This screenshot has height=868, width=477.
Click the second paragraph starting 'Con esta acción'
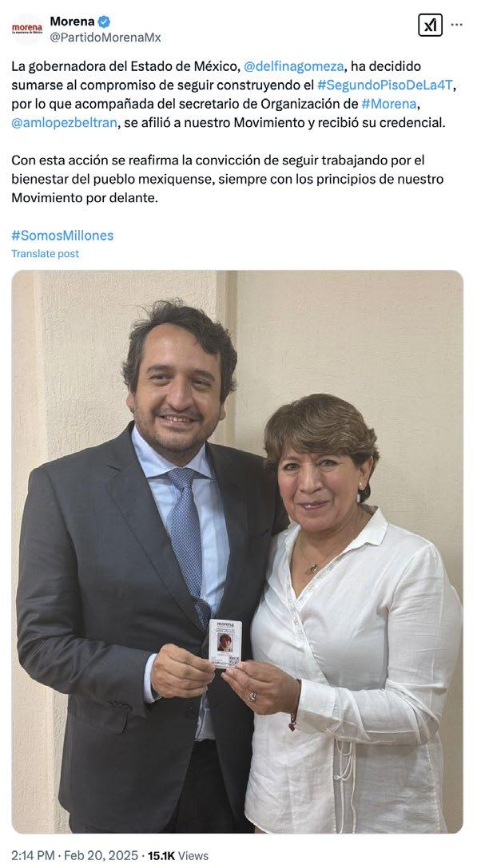point(228,179)
